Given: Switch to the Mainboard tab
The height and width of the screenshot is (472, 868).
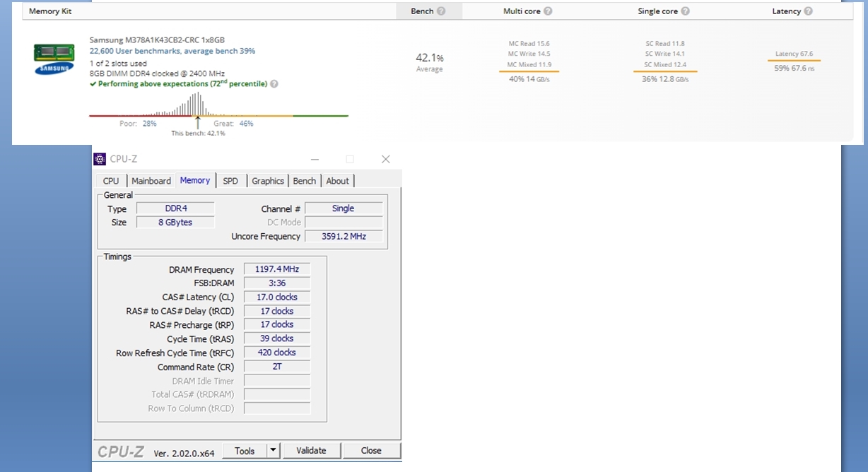Looking at the screenshot, I should pos(151,181).
